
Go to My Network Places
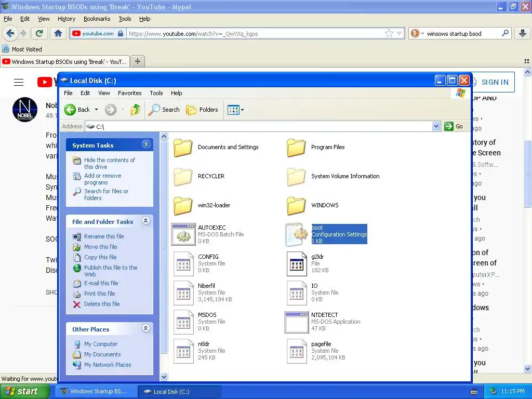click(x=108, y=365)
